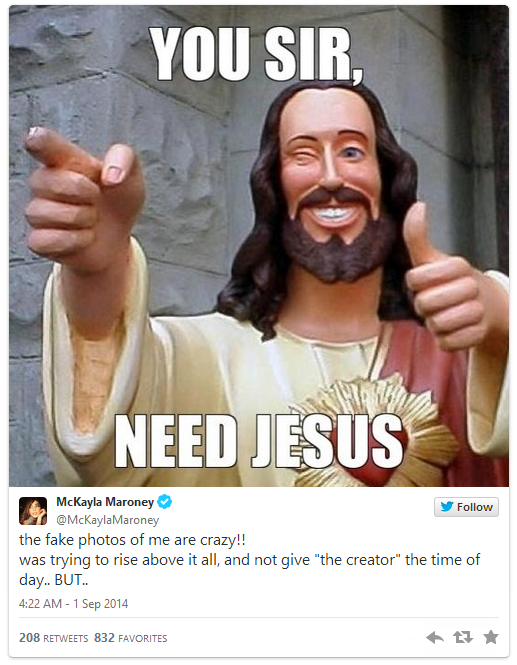517x665 pixels.
Task: Favorite the tweet with star icon
Action: 491,637
